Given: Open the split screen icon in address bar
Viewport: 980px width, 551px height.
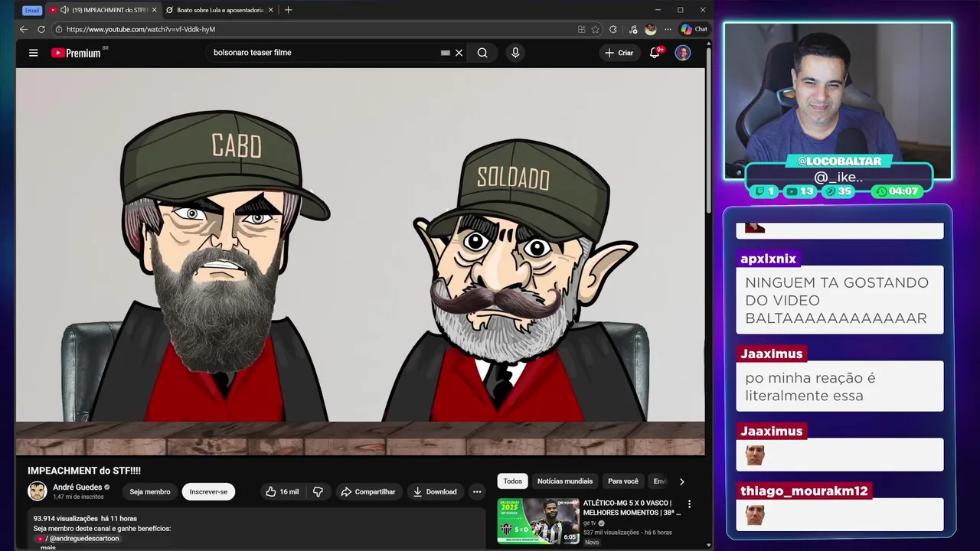Looking at the screenshot, I should (582, 29).
